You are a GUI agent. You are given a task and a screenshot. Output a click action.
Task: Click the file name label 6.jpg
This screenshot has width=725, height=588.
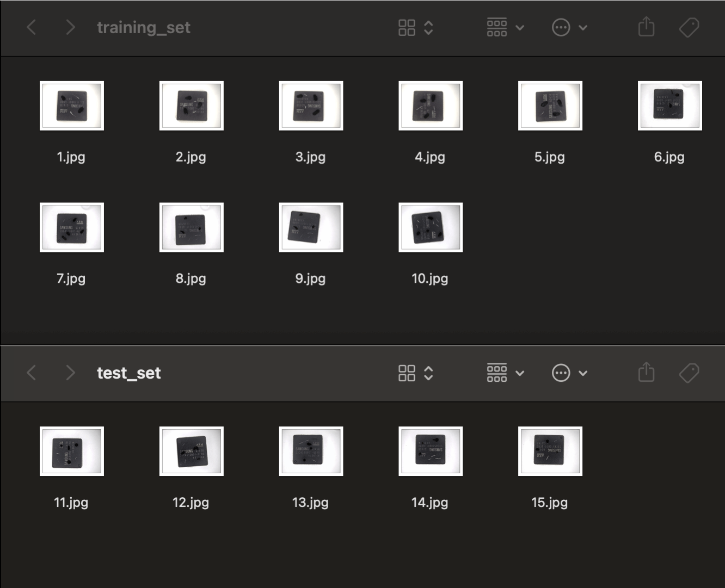(x=669, y=157)
